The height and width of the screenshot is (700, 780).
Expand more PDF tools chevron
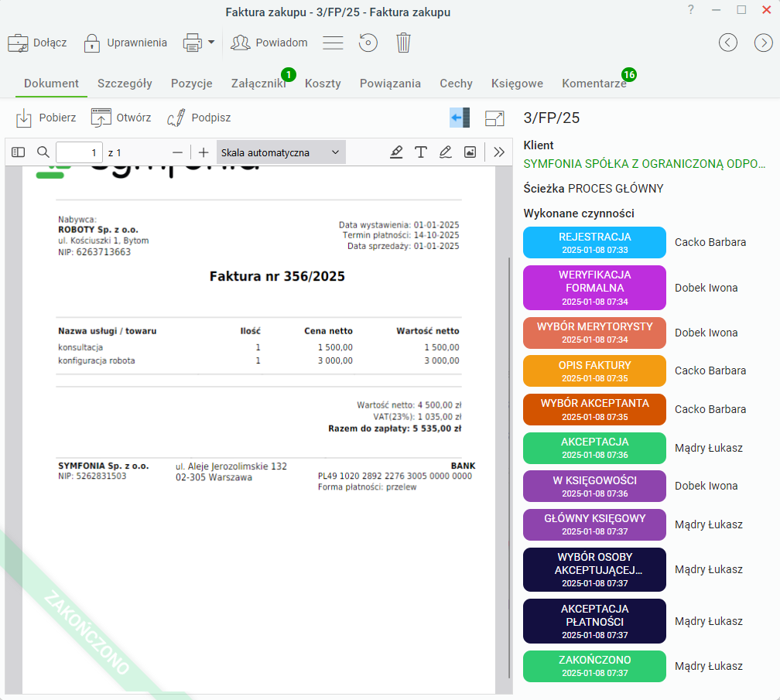click(499, 152)
